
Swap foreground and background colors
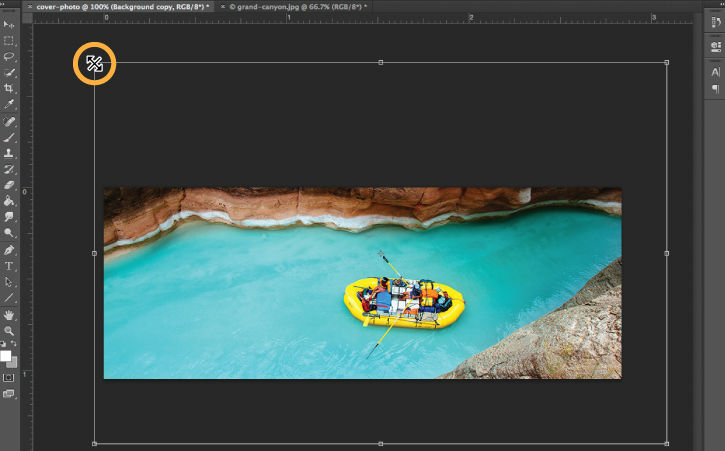point(13,344)
